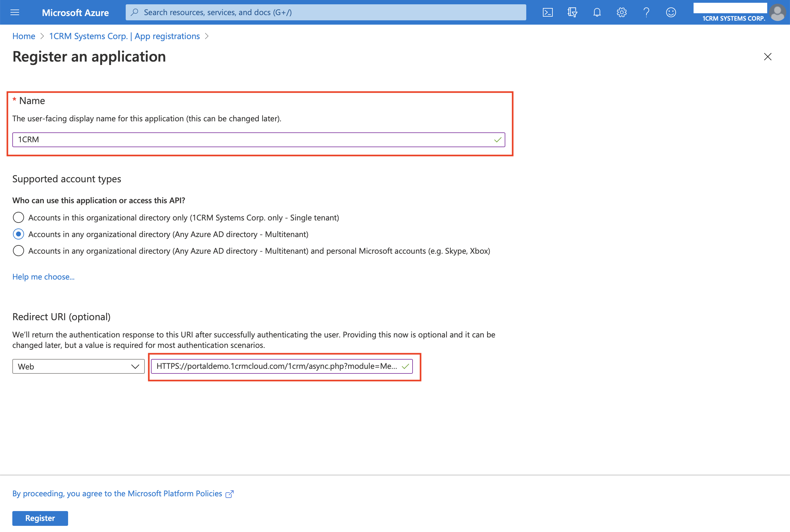Focus the Redirect URI input field
This screenshot has height=532, width=790.
tap(282, 366)
